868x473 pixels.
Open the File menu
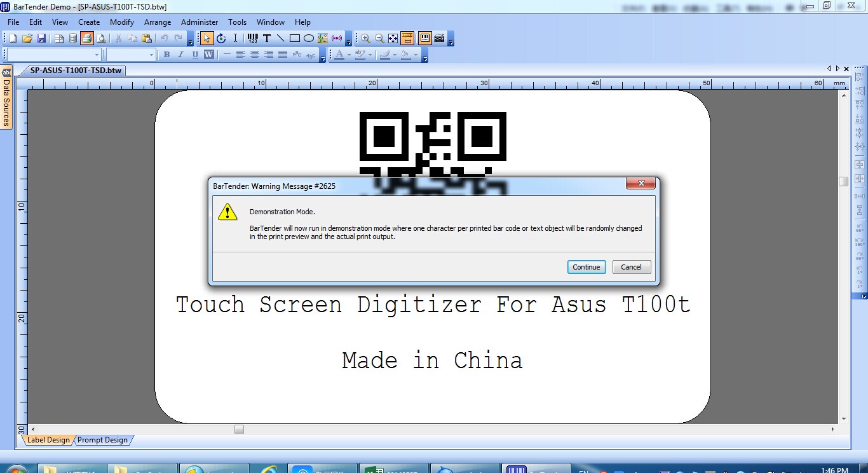click(x=13, y=22)
